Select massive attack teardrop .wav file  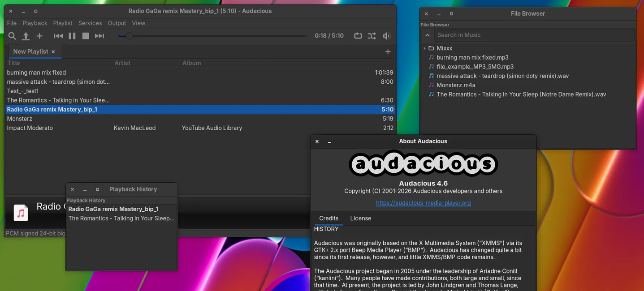[x=502, y=76]
